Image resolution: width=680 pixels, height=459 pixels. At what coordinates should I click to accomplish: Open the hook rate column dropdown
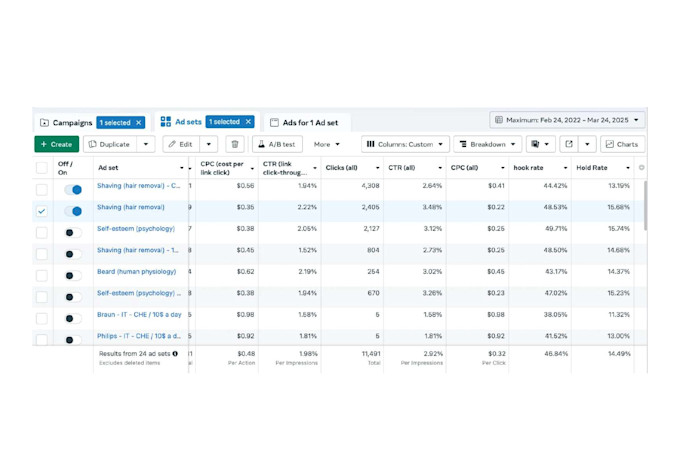tap(566, 168)
